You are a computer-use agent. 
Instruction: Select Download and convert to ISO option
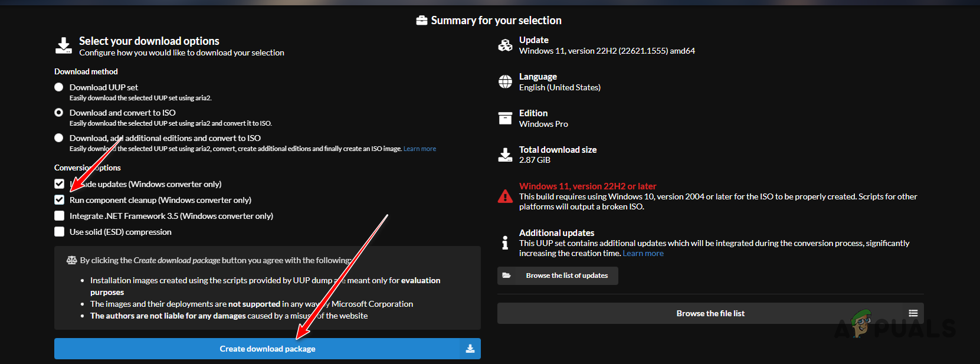pos(58,113)
